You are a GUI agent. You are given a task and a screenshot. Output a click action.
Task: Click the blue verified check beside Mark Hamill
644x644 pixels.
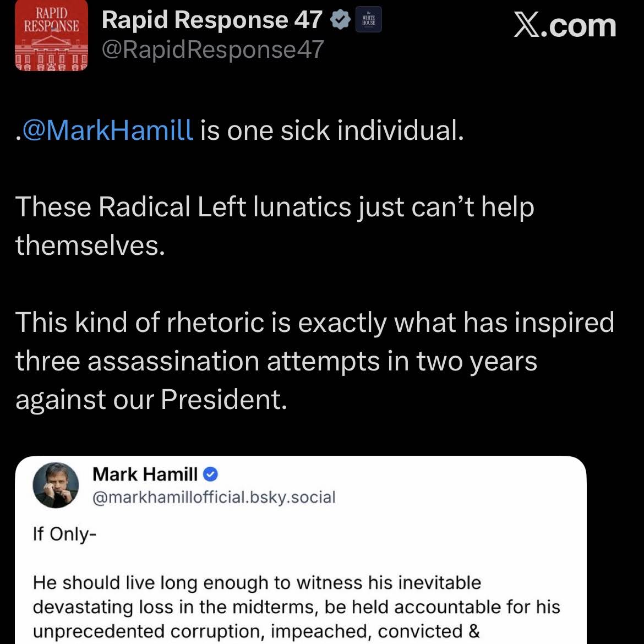[x=211, y=474]
